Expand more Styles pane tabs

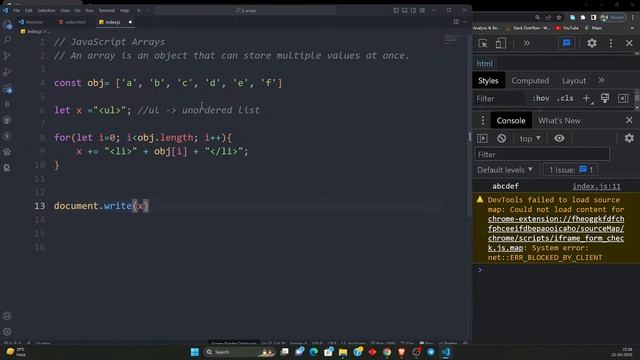[601, 80]
